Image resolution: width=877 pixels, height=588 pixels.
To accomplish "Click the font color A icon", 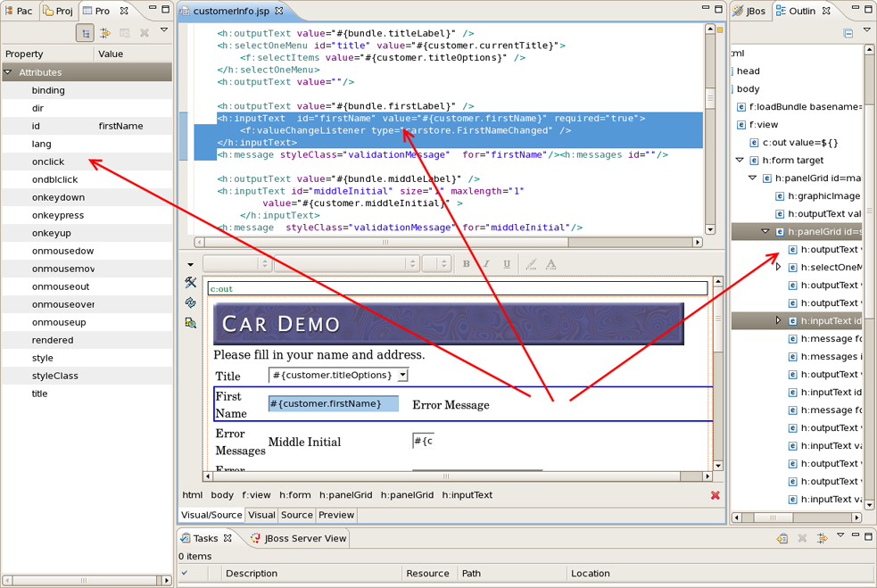I will pos(550,264).
